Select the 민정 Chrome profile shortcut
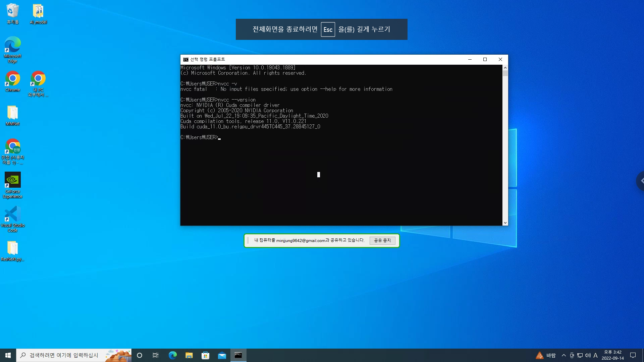This screenshot has width=644, height=362. click(x=13, y=152)
